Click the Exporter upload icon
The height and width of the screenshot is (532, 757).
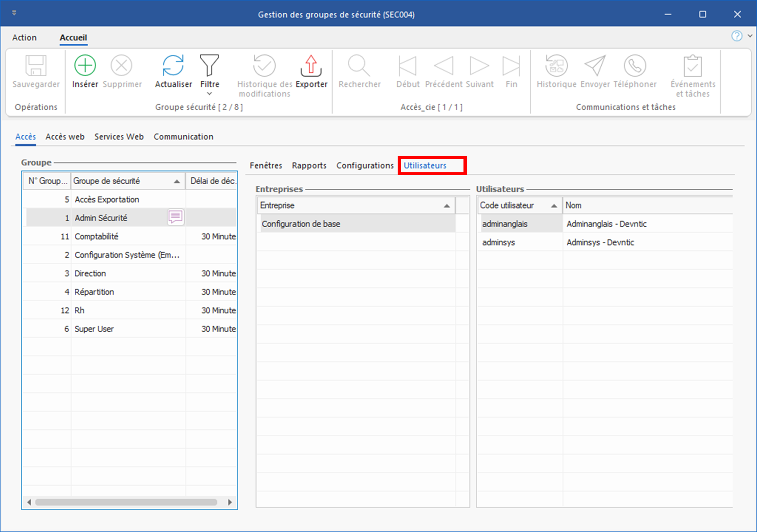(311, 65)
